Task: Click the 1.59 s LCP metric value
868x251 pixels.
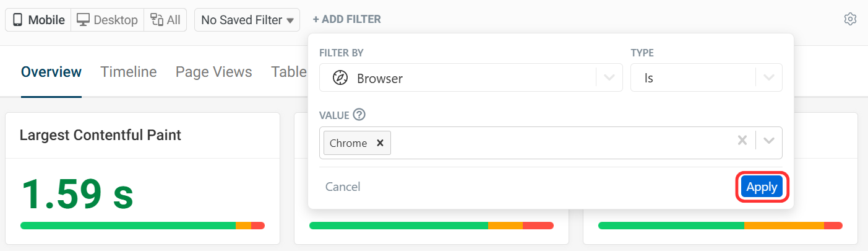Action: click(77, 193)
